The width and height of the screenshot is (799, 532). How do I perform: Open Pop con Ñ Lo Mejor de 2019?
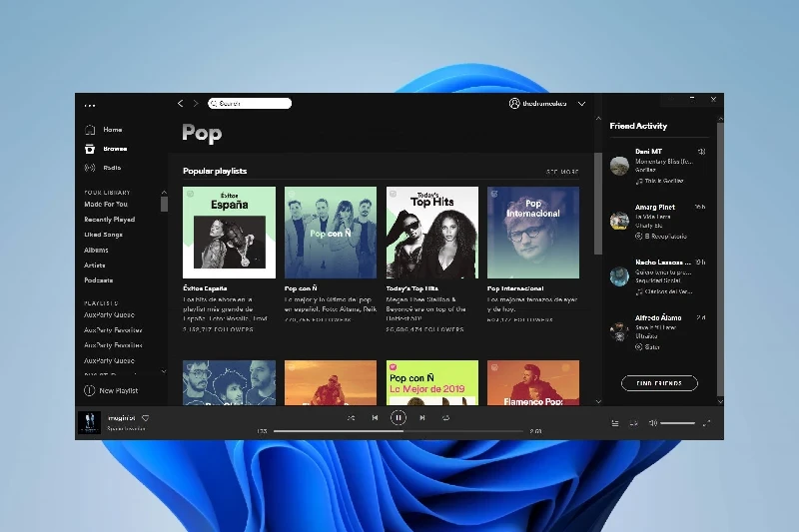tap(432, 383)
